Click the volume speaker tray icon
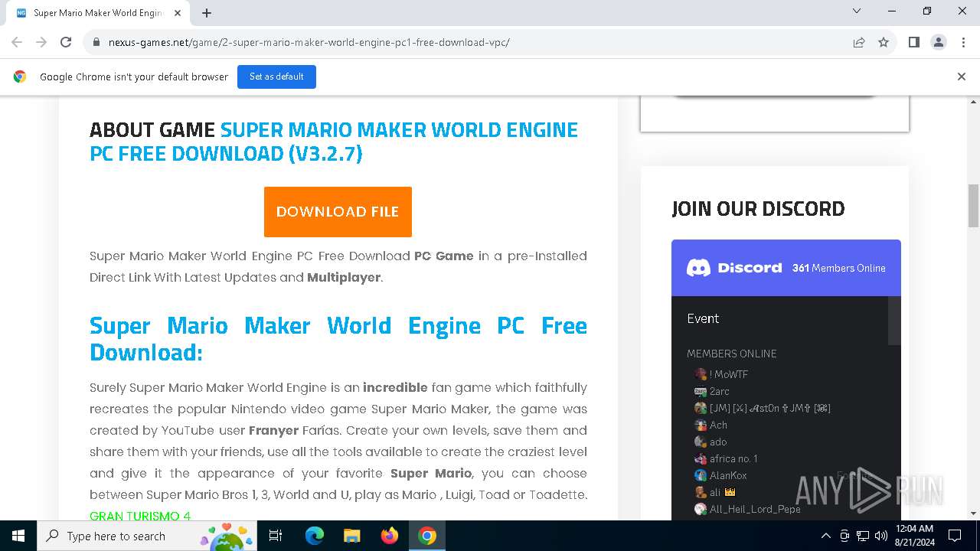980x551 pixels. coord(881,536)
